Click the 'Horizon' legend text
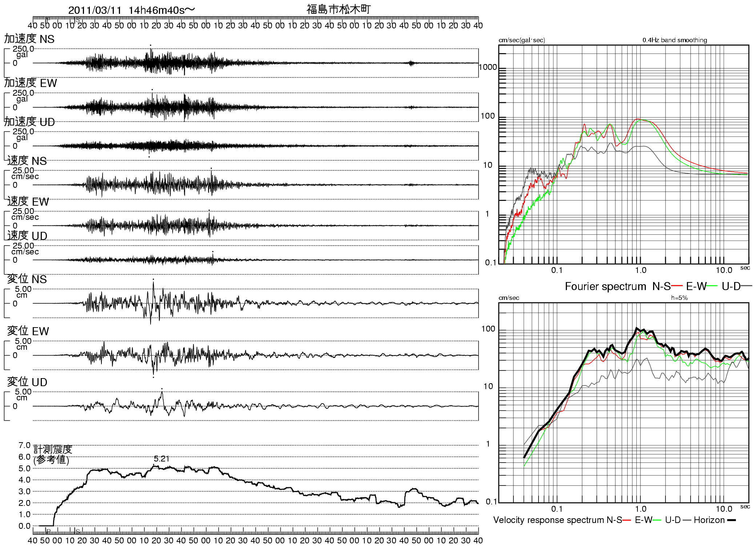Viewport: 756px width, 547px height. point(709,520)
